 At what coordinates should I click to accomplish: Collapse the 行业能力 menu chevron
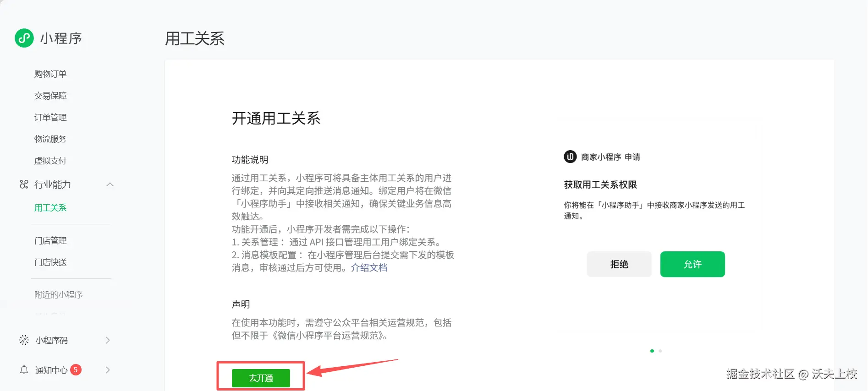pyautogui.click(x=110, y=185)
